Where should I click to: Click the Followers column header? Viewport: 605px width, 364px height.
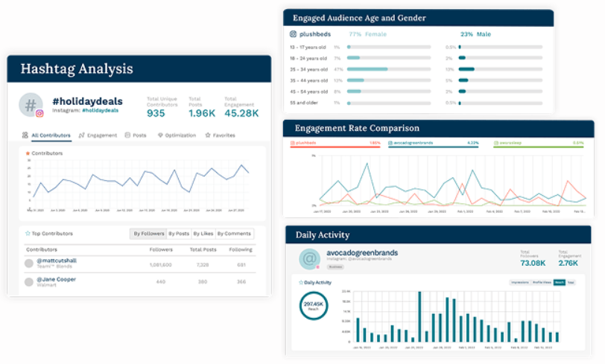pos(161,249)
